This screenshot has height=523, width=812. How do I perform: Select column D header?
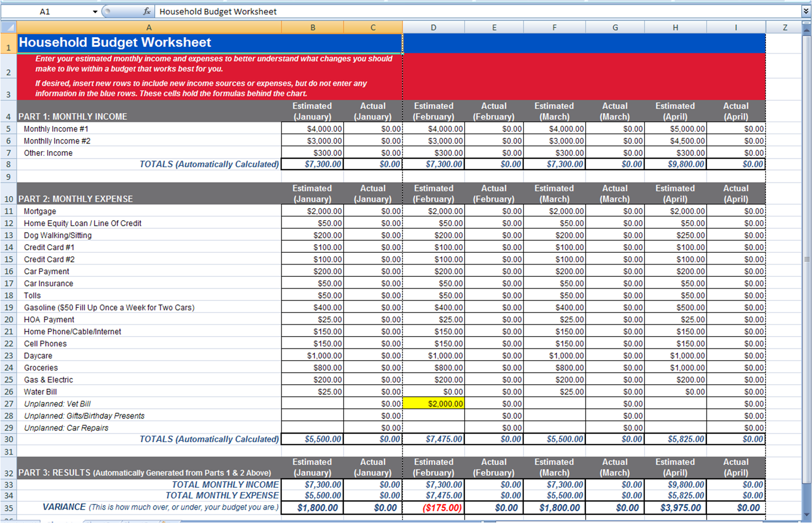tap(434, 27)
